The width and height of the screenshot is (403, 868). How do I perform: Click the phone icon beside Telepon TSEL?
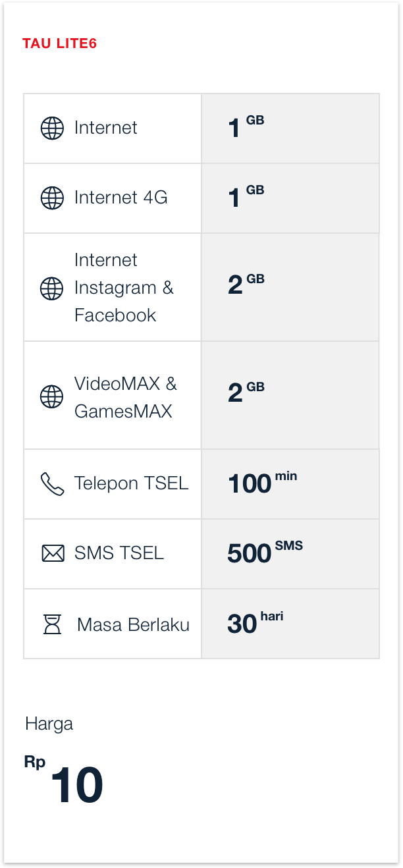click(x=53, y=484)
